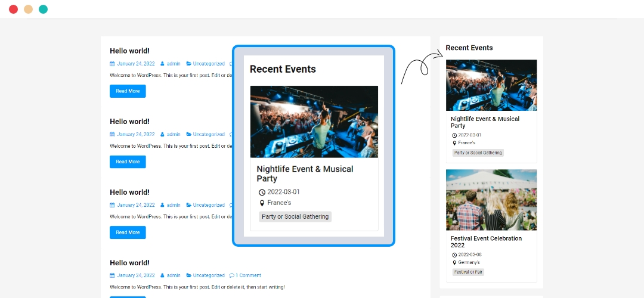Screen dimensions: 644x298
Task: Click the location pin icon beside Germany's
Action: pos(454,263)
